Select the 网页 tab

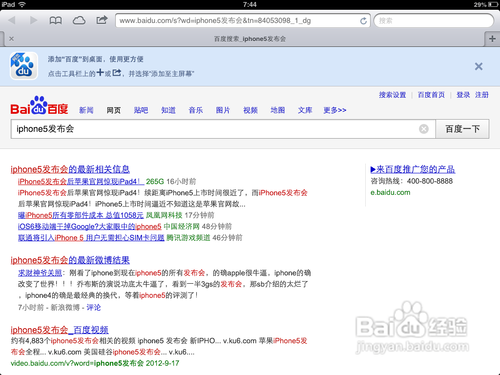(114, 110)
